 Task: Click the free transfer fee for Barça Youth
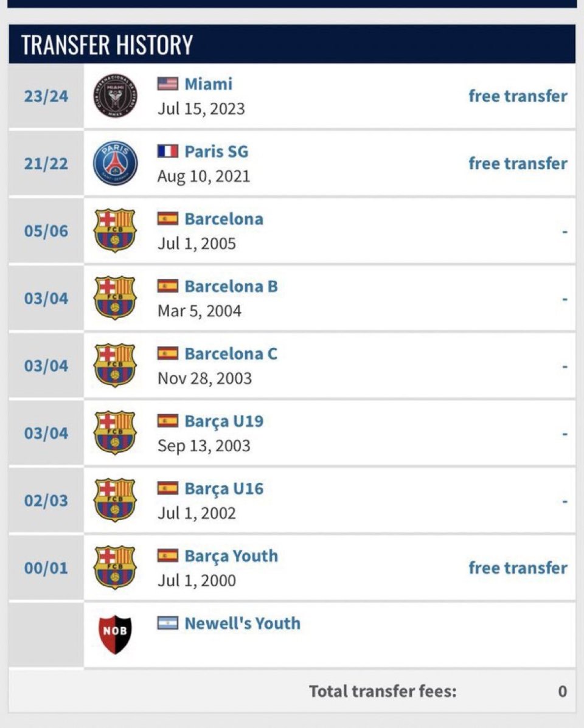[518, 568]
